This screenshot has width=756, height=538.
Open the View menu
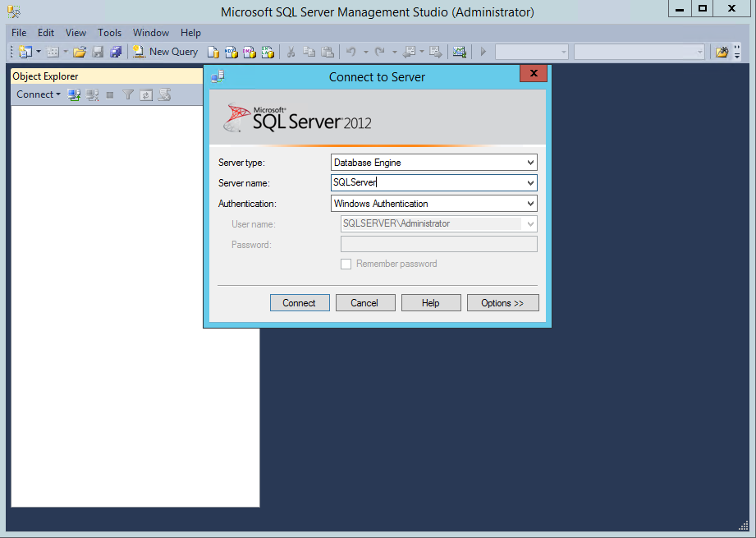76,33
